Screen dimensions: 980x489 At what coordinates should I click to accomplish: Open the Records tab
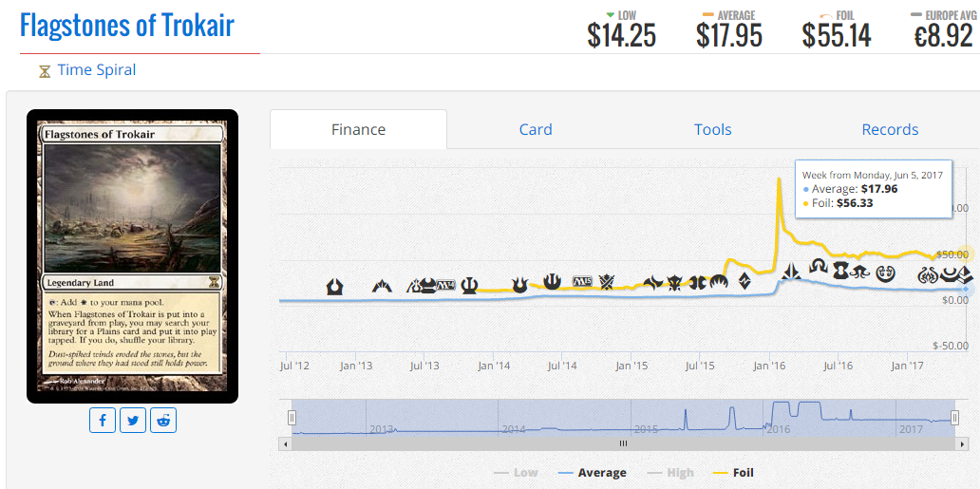[890, 129]
